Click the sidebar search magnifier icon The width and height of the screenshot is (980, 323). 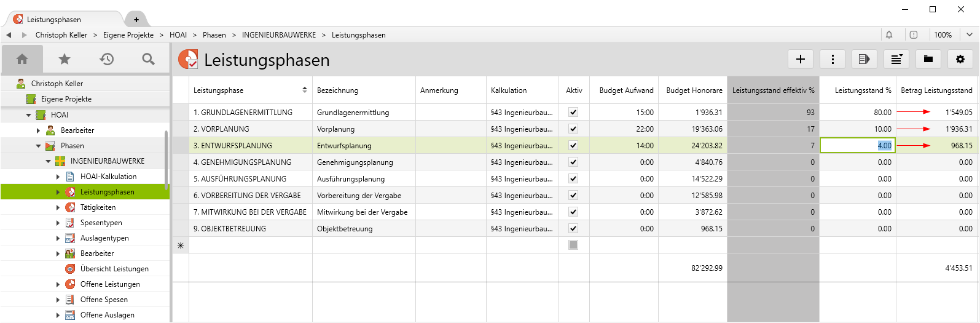148,59
